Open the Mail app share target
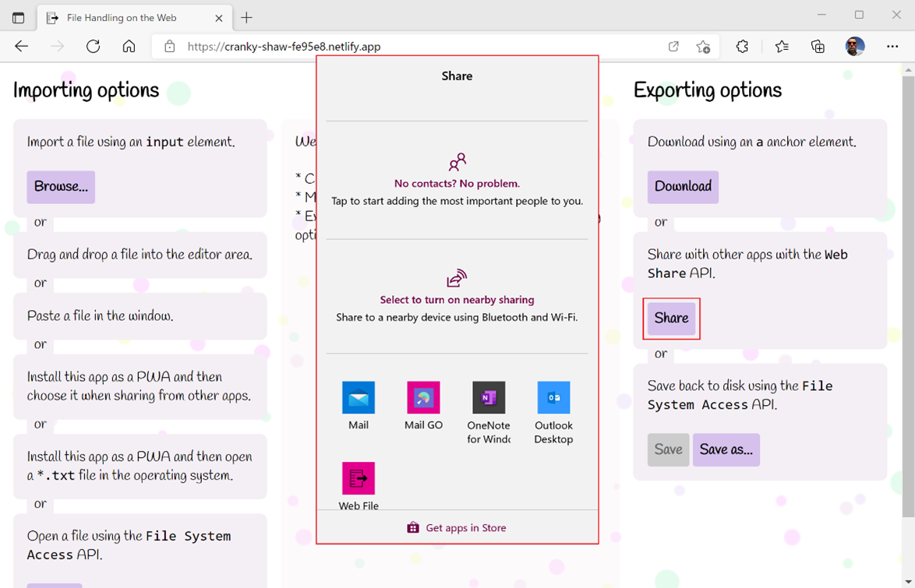This screenshot has height=588, width=915. 359,398
